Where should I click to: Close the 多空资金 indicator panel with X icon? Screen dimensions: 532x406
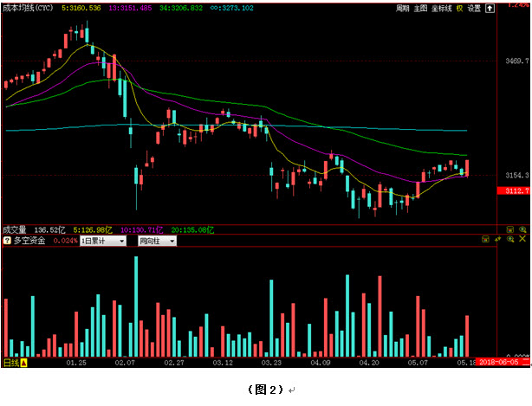522,240
